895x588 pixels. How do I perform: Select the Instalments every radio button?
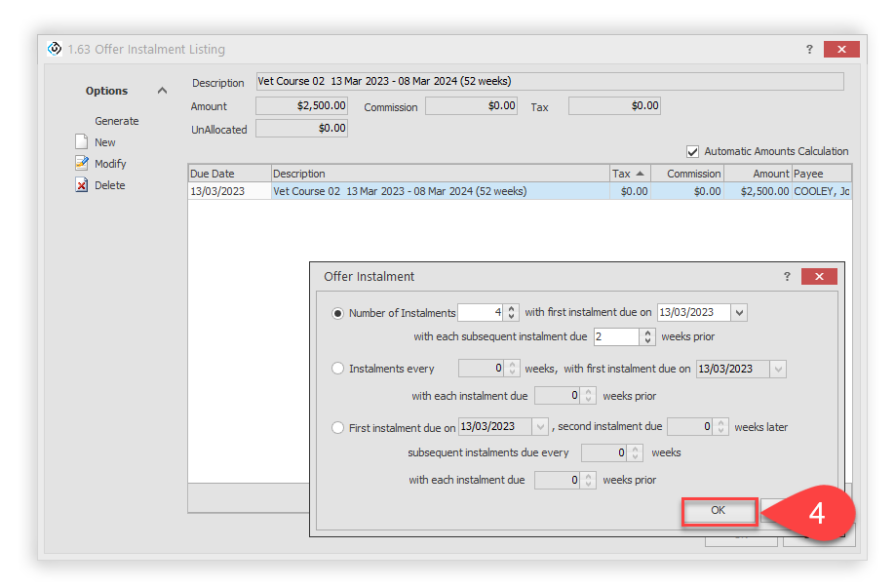click(x=338, y=369)
